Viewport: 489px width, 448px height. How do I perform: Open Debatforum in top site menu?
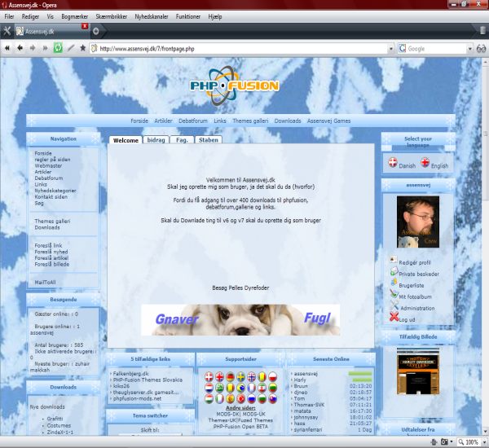pyautogui.click(x=193, y=121)
